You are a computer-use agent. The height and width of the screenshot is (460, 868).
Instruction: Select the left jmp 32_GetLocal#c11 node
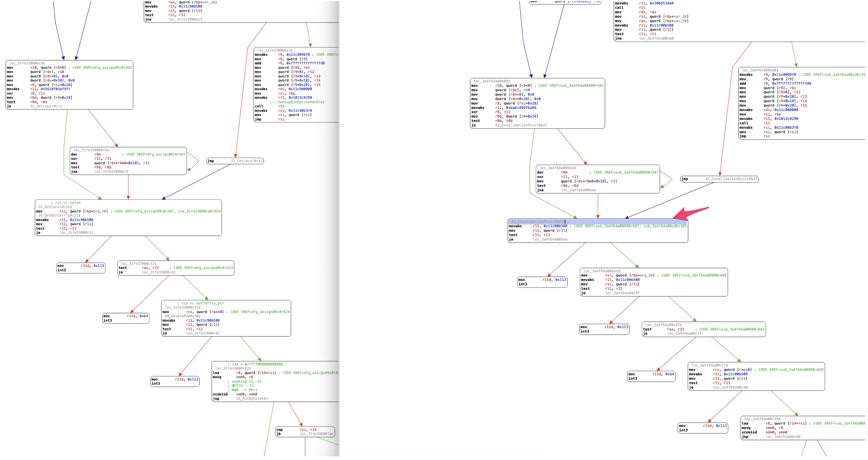point(235,161)
